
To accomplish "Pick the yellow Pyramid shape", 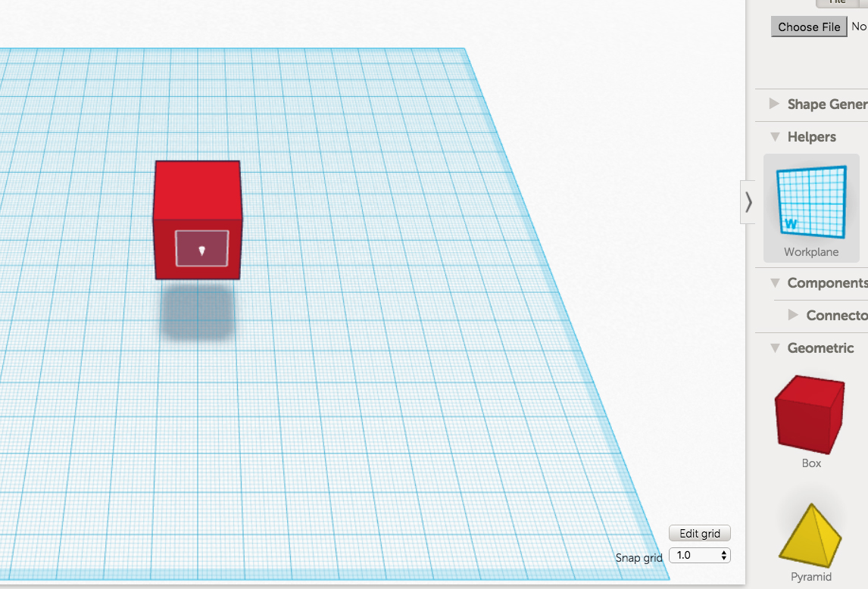I will coord(810,534).
